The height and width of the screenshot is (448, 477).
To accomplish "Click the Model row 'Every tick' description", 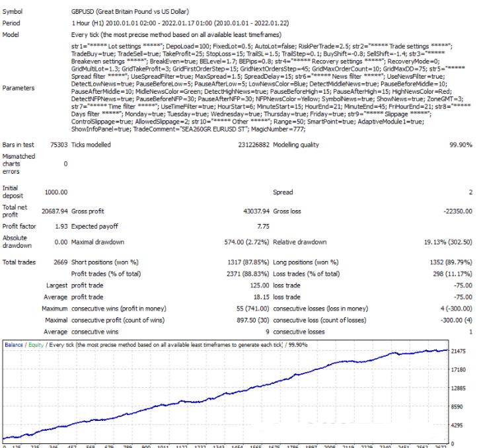I will tap(175, 34).
